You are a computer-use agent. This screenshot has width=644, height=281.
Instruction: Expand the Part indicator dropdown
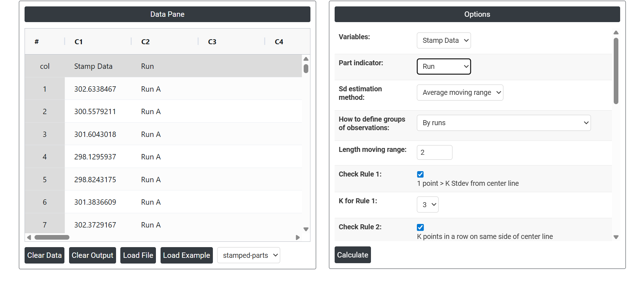444,67
